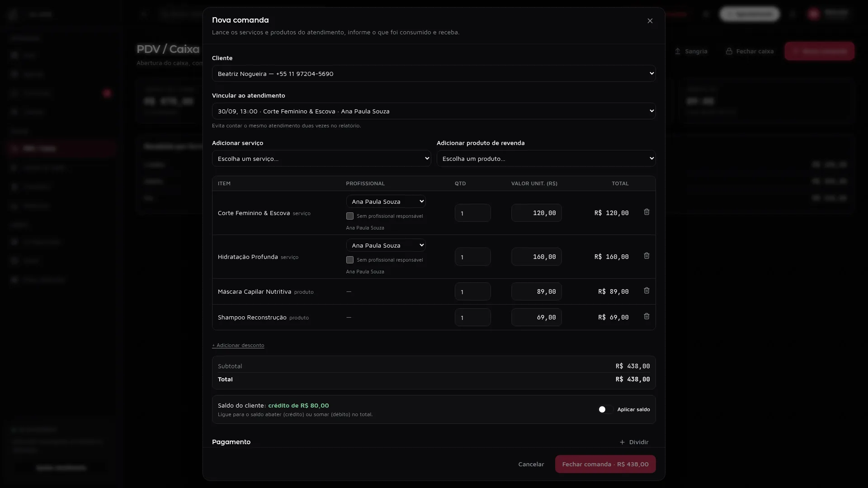Close the Nova comanda dialog

(x=650, y=21)
